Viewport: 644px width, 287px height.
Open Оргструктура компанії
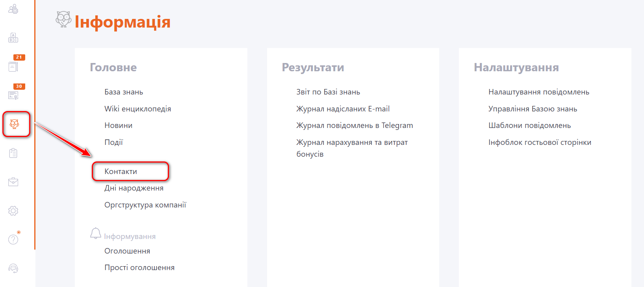click(145, 205)
